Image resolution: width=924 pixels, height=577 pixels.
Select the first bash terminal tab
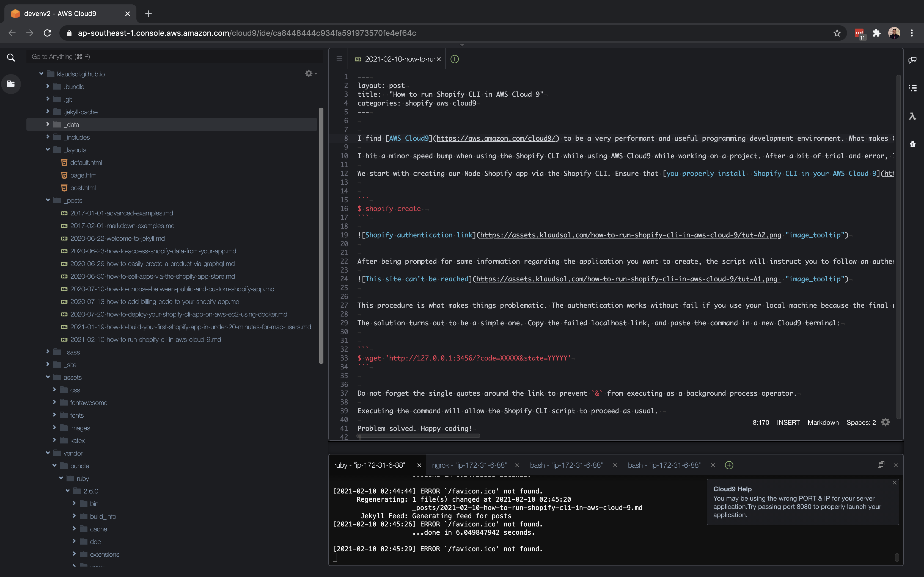click(x=565, y=465)
